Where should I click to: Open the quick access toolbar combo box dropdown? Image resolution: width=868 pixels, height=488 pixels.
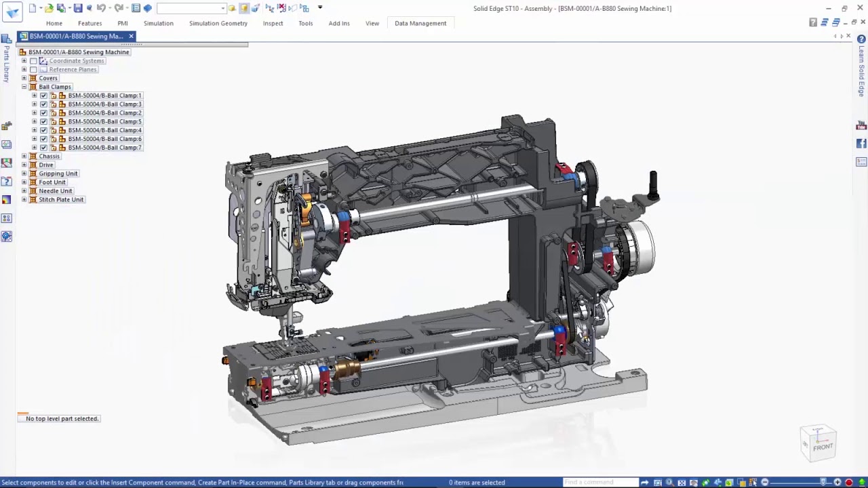click(x=222, y=8)
